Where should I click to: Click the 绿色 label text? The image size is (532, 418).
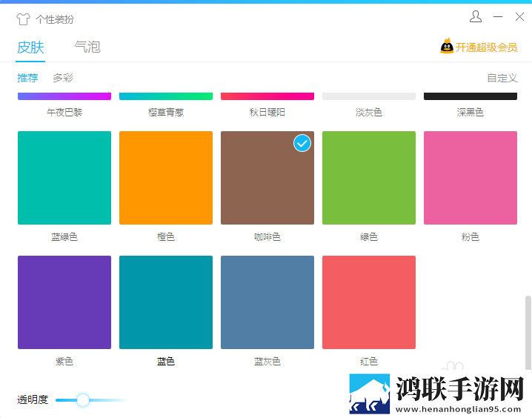(369, 237)
